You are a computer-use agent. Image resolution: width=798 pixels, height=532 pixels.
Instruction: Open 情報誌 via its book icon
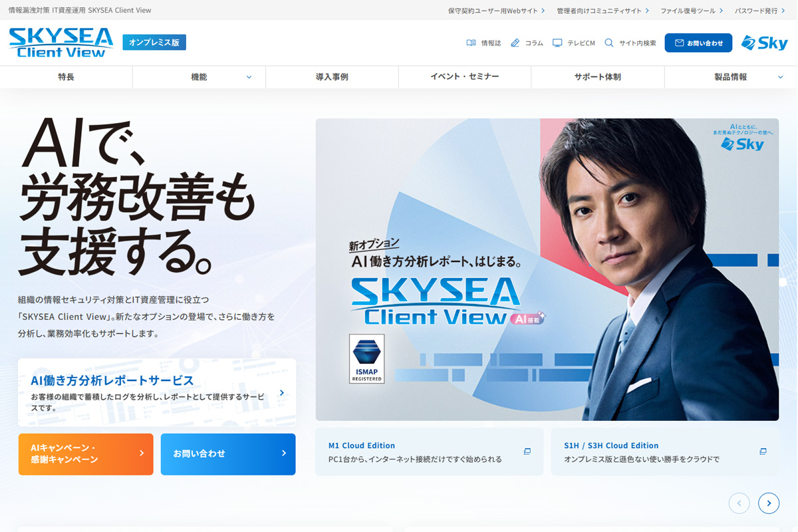[x=471, y=43]
